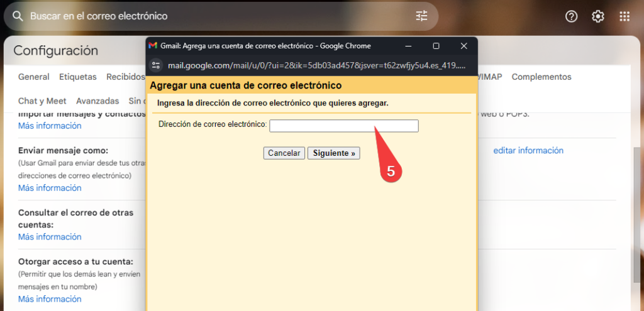
Task: Open Más información under Enviar mensaje como
Action: (50, 188)
